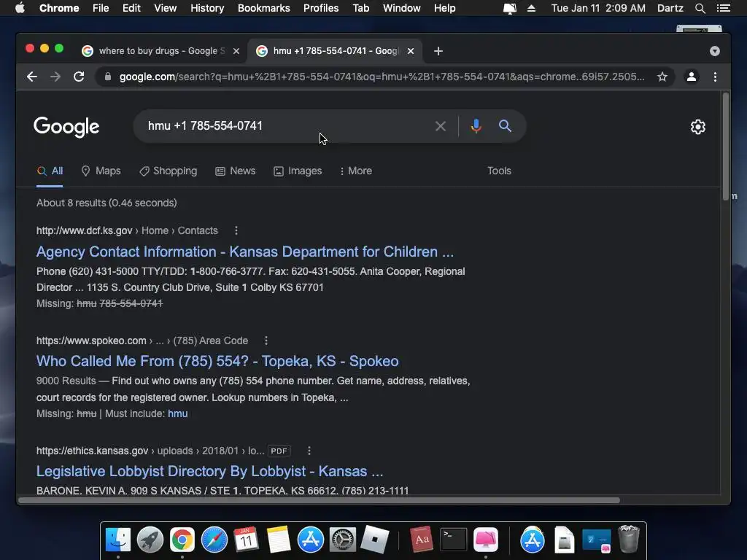Image resolution: width=747 pixels, height=560 pixels.
Task: Open 'Legislative Lobbyist Directory By Lobbyist' result
Action: tap(209, 471)
